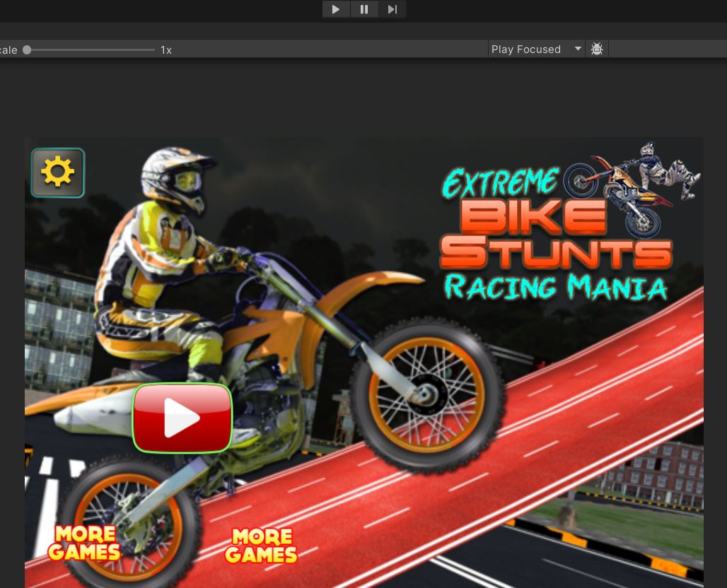The width and height of the screenshot is (727, 588).
Task: Click the Step frame button
Action: pos(392,9)
